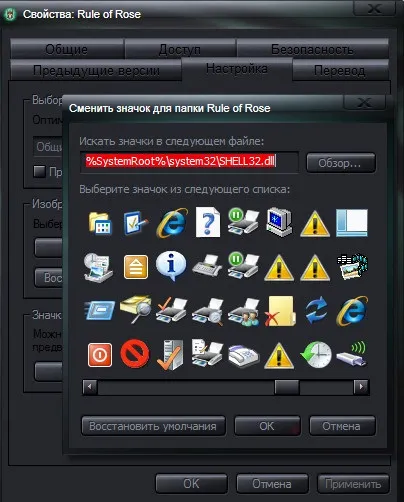Click the Применить button
This screenshot has height=502, width=404.
(x=353, y=484)
